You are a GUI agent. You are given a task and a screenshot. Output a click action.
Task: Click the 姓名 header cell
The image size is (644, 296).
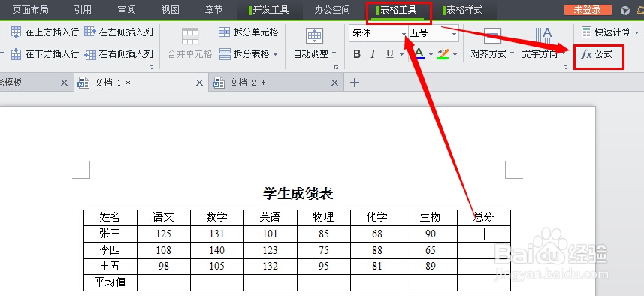[x=110, y=217]
